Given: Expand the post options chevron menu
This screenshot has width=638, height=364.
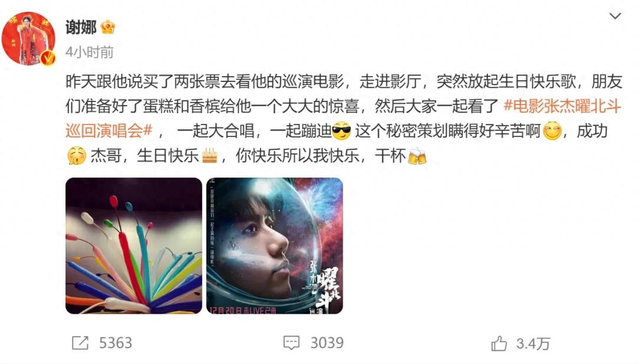Looking at the screenshot, I should pyautogui.click(x=615, y=17).
